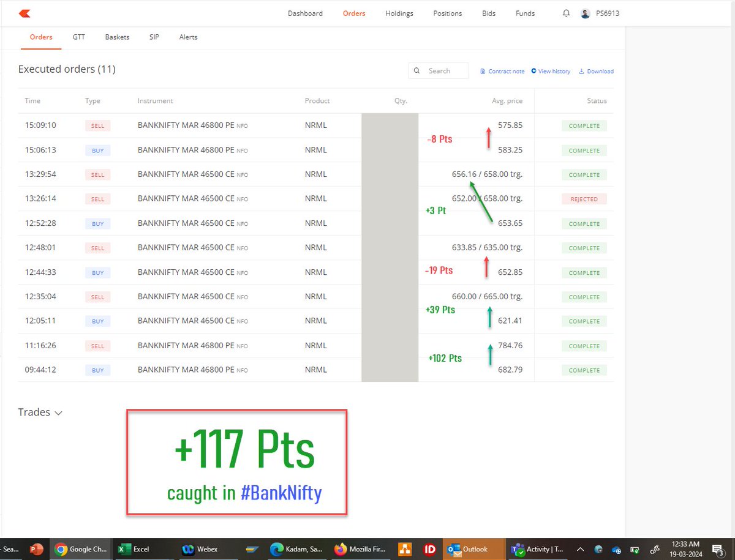Expand the Trades section
Viewport: 735px width, 560px height.
(x=40, y=413)
